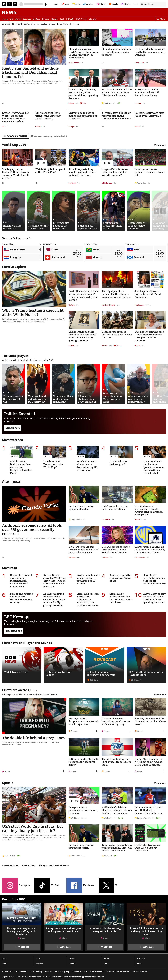Add 'mysterious disappearance of a British naval ship' via plus
The width and height of the screenshot is (168, 980).
(97, 731)
